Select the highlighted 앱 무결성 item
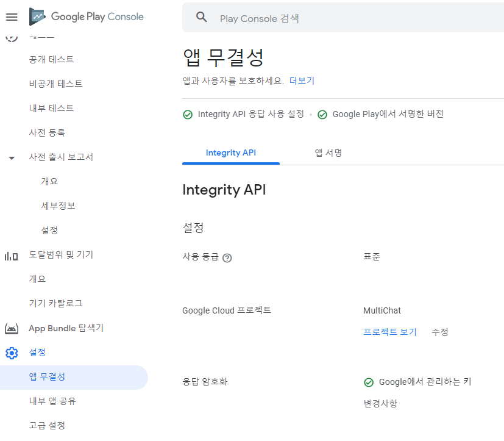The width and height of the screenshot is (504, 441). tap(74, 378)
